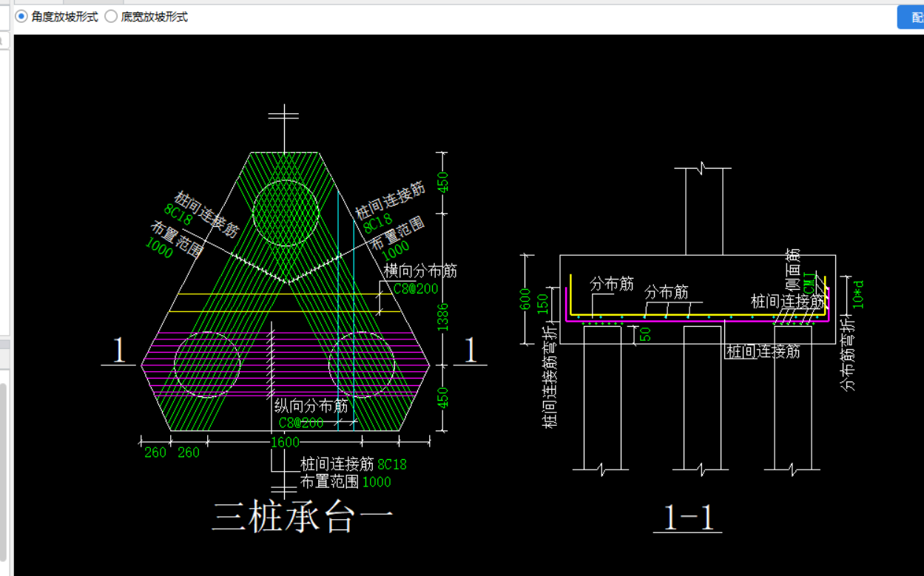Click the vertical 桩间连接筋弯折 label

point(549,376)
